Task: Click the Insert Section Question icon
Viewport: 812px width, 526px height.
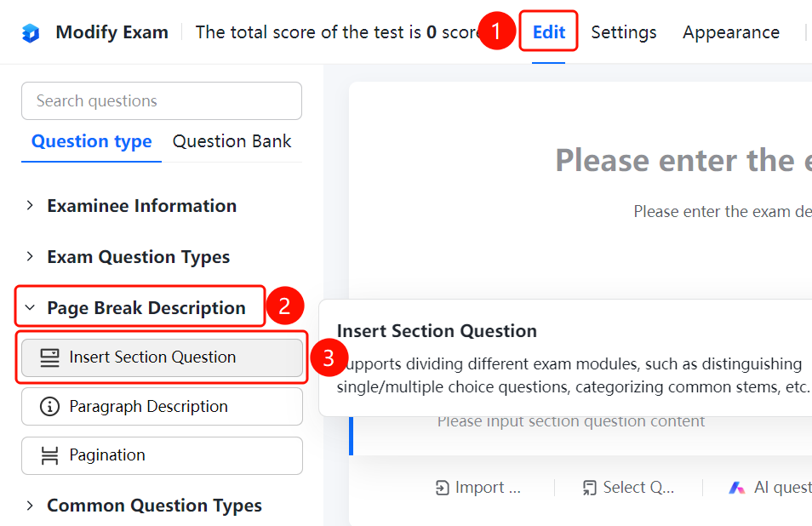Action: pos(49,357)
